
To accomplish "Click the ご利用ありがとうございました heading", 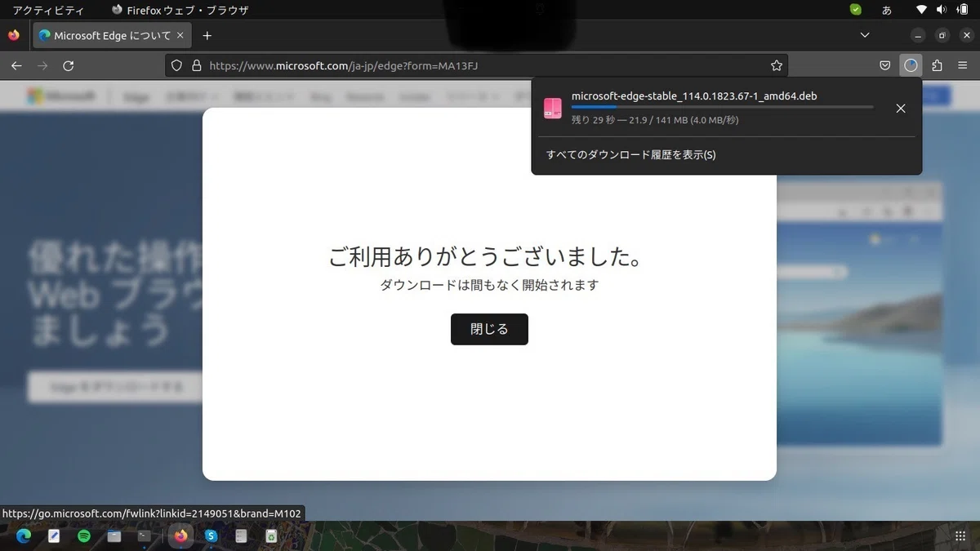I will (x=489, y=257).
